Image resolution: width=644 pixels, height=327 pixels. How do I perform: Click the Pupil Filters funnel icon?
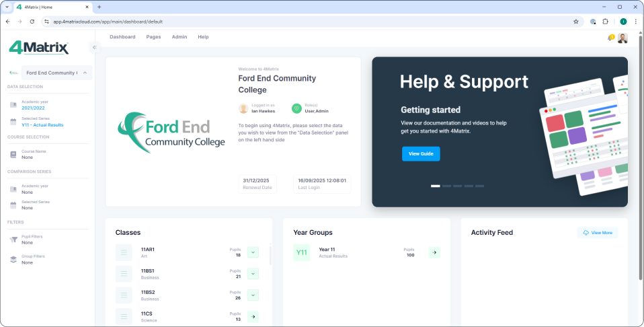tap(13, 240)
